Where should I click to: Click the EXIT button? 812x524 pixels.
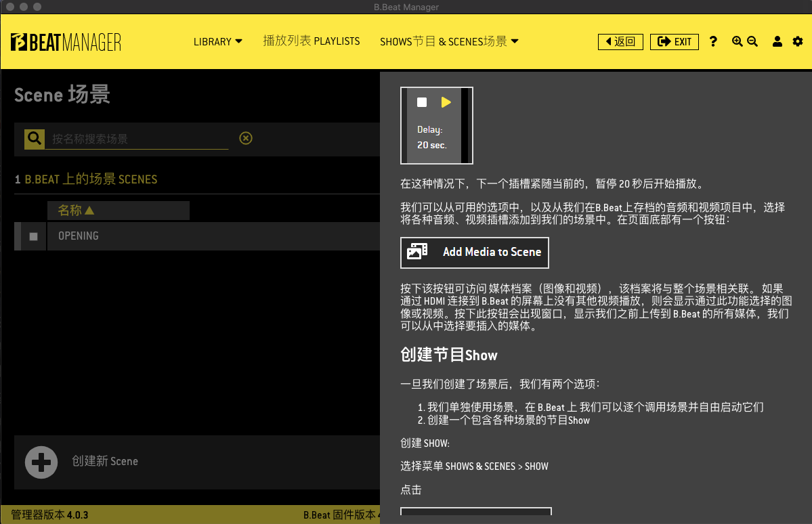(675, 41)
